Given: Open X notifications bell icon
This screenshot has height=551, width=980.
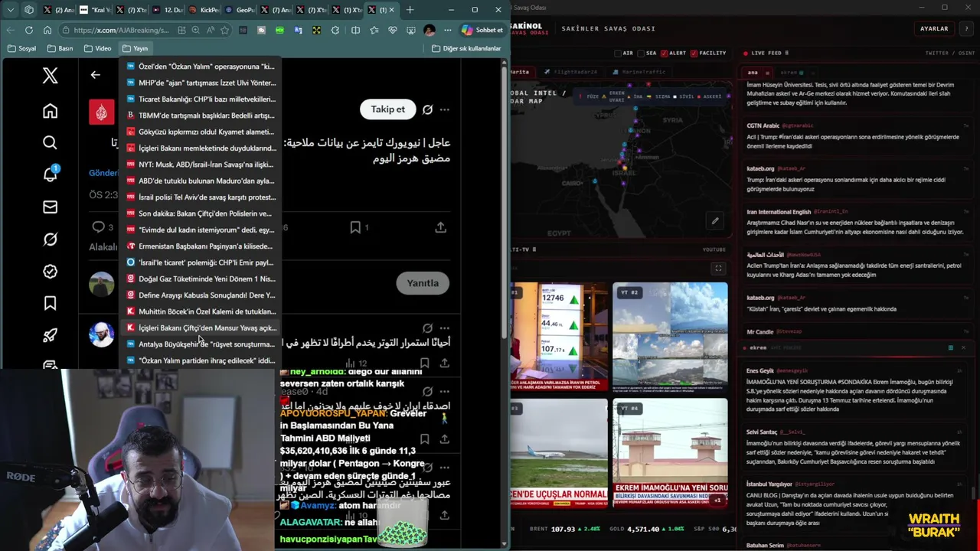Looking at the screenshot, I should pos(50,174).
